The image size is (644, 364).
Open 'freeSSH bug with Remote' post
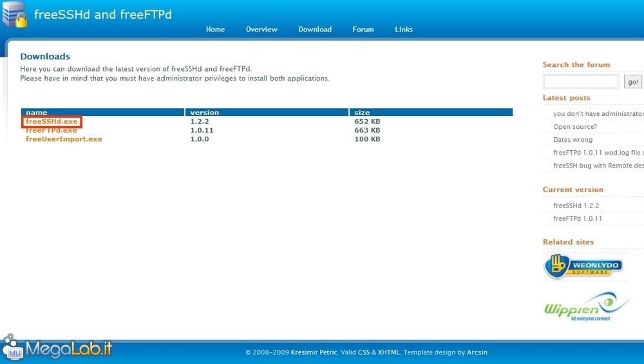(x=598, y=166)
